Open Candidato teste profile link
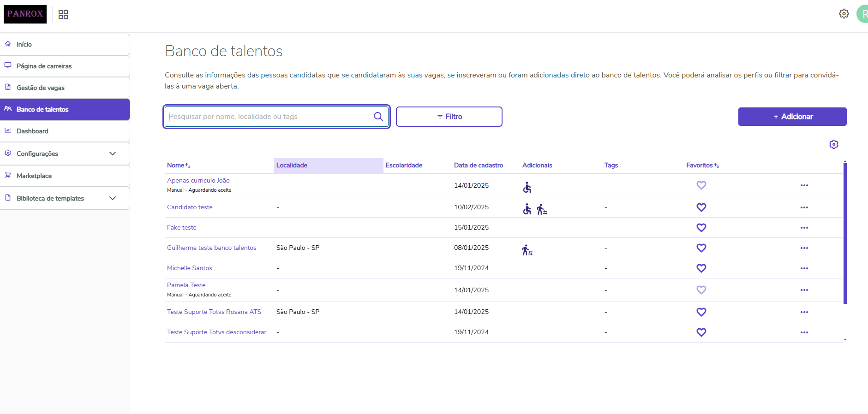868x414 pixels. click(x=190, y=207)
